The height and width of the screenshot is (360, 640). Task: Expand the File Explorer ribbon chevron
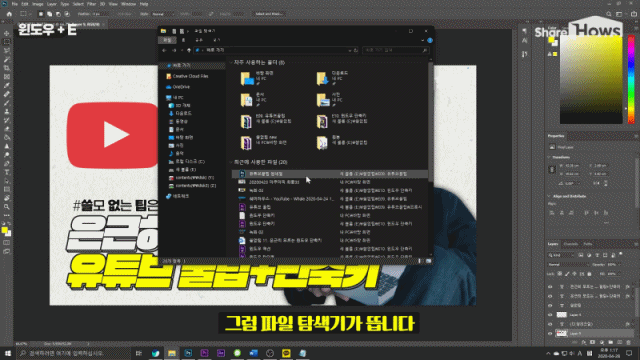coord(422,40)
